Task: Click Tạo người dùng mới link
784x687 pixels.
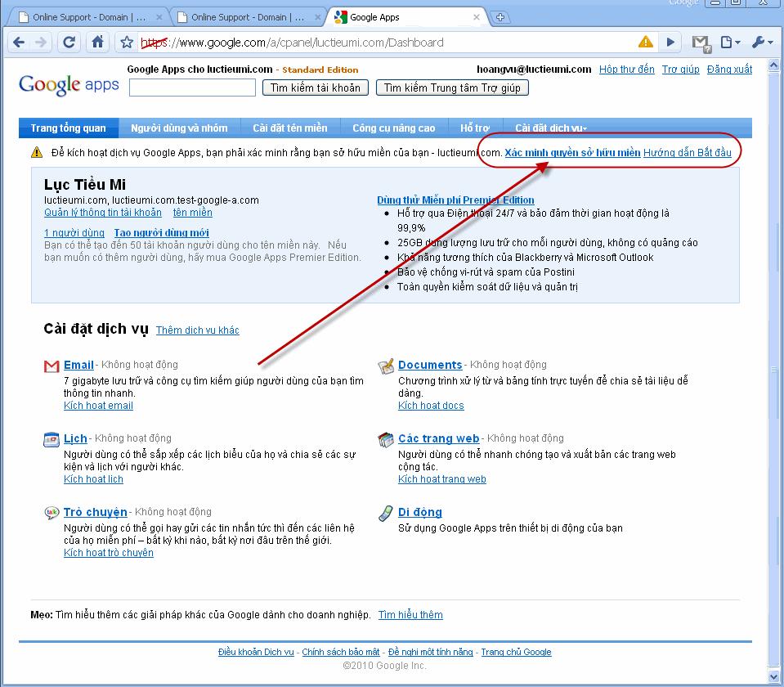Action: click(x=162, y=233)
